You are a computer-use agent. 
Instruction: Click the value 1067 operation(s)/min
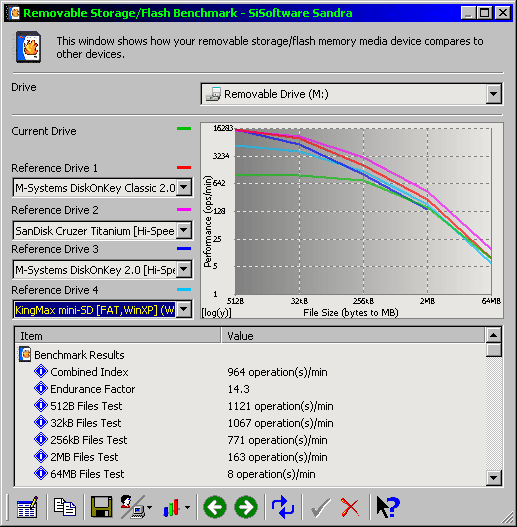tap(280, 423)
